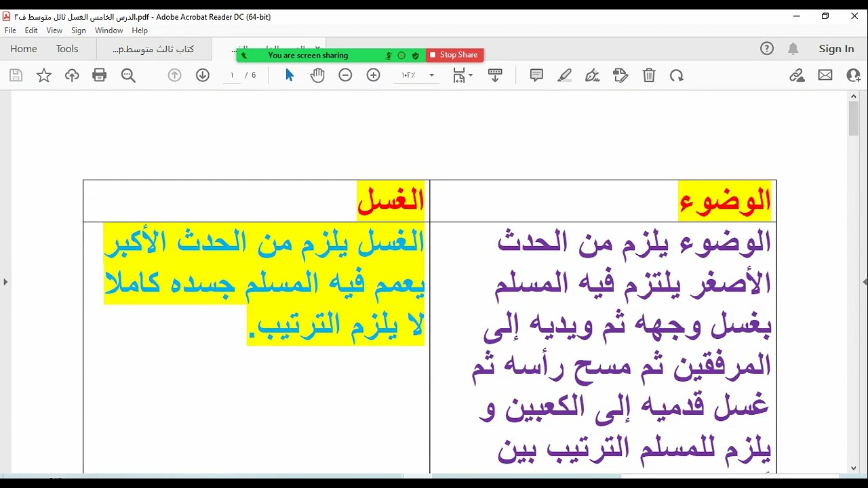
Task: Zoom in with the plus button
Action: [x=373, y=75]
